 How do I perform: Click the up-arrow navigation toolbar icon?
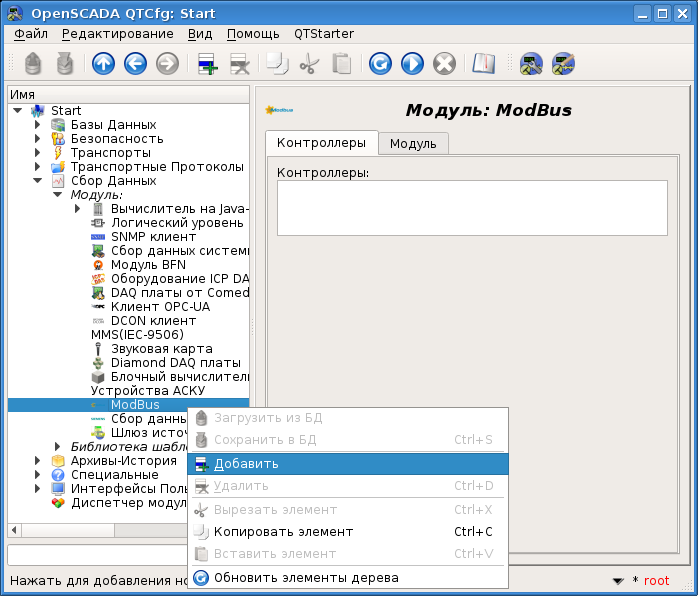[x=103, y=64]
